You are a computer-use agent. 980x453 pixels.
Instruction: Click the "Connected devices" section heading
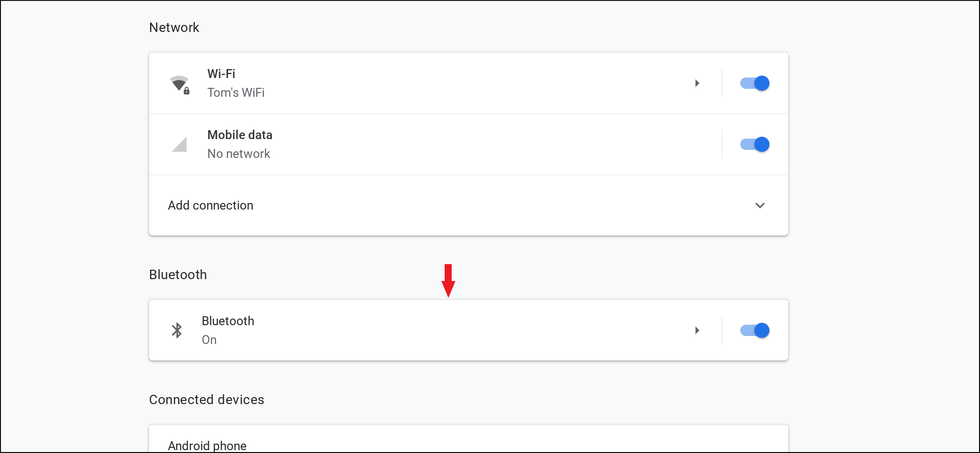[206, 399]
